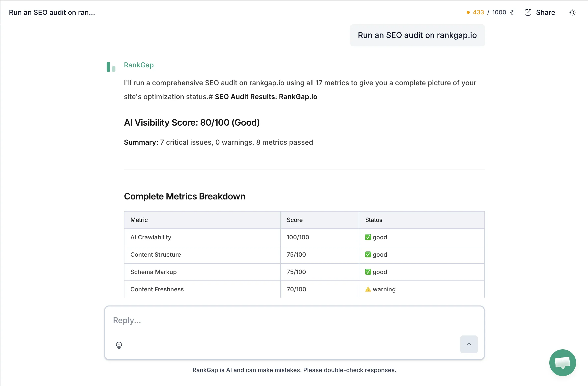This screenshot has height=386, width=588.
Task: Click the share arrow-box icon
Action: pos(528,12)
